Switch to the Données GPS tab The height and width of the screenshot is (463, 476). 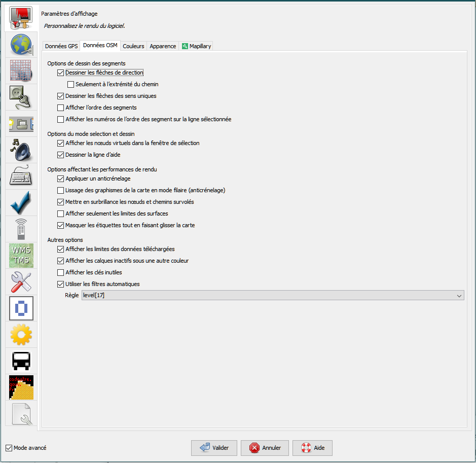pos(61,46)
